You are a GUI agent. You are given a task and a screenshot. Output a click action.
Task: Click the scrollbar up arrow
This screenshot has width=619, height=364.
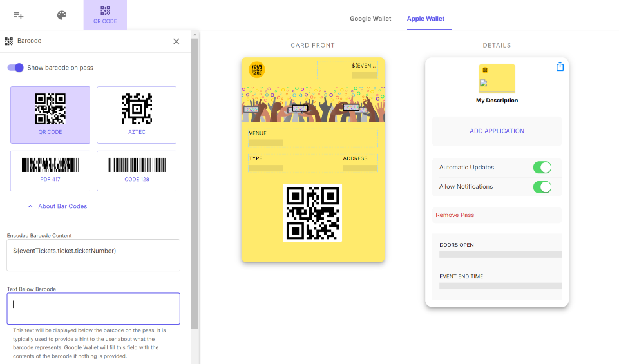tap(195, 35)
